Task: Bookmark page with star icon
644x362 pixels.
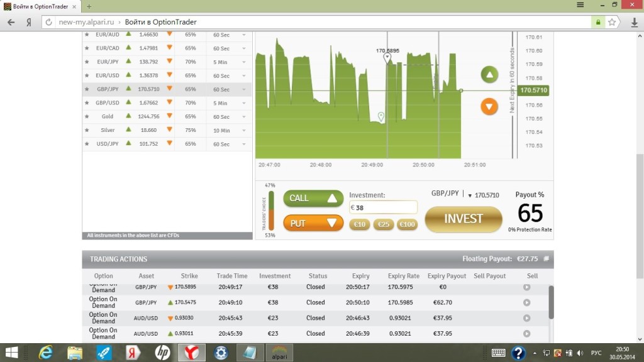Action: click(612, 22)
